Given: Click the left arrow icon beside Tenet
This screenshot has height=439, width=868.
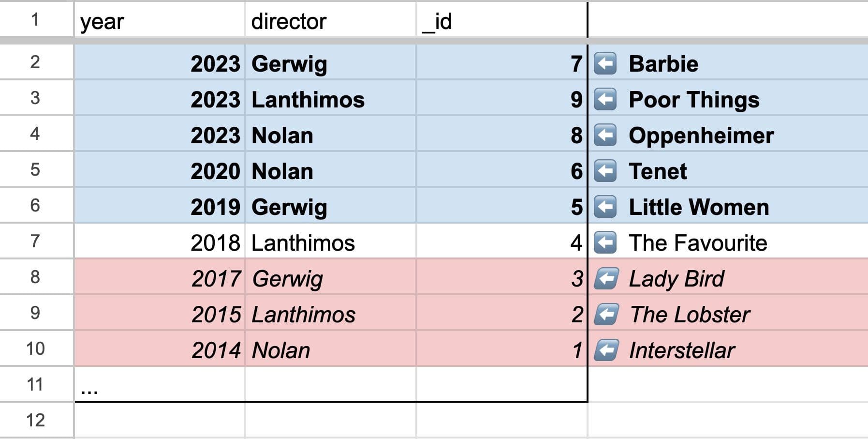Looking at the screenshot, I should (x=605, y=171).
